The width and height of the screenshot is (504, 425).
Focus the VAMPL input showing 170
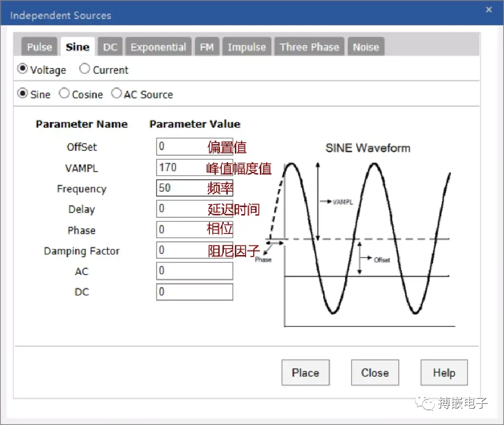(194, 167)
